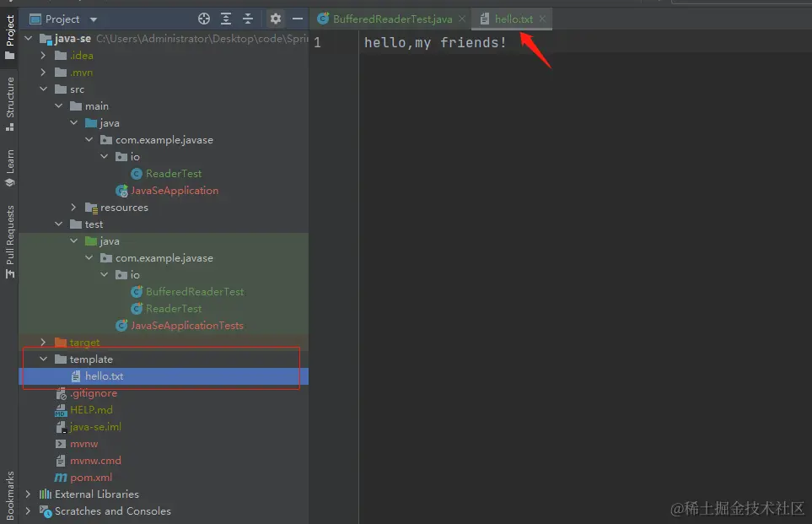Click the Expand All toolbar icon
The width and height of the screenshot is (812, 524).
click(x=226, y=19)
